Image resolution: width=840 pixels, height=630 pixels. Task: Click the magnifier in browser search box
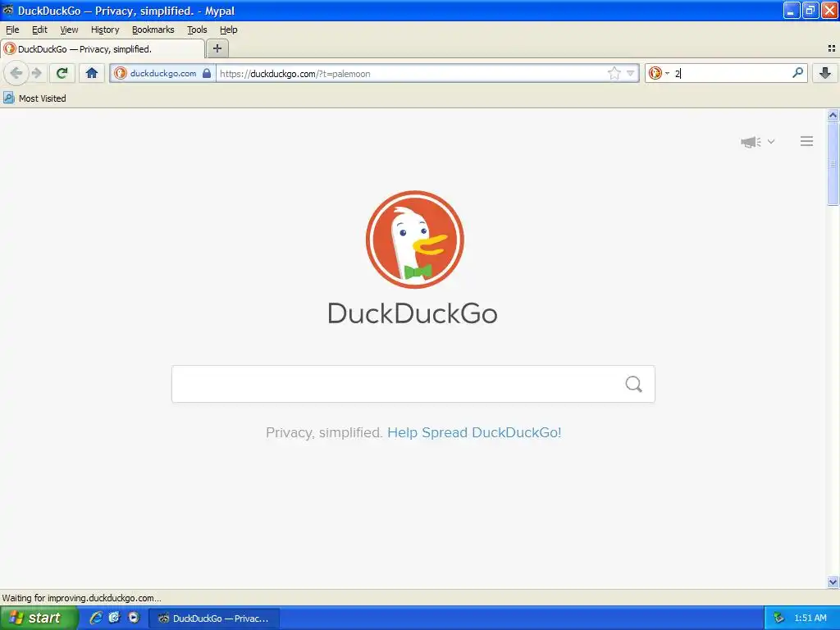pos(797,73)
